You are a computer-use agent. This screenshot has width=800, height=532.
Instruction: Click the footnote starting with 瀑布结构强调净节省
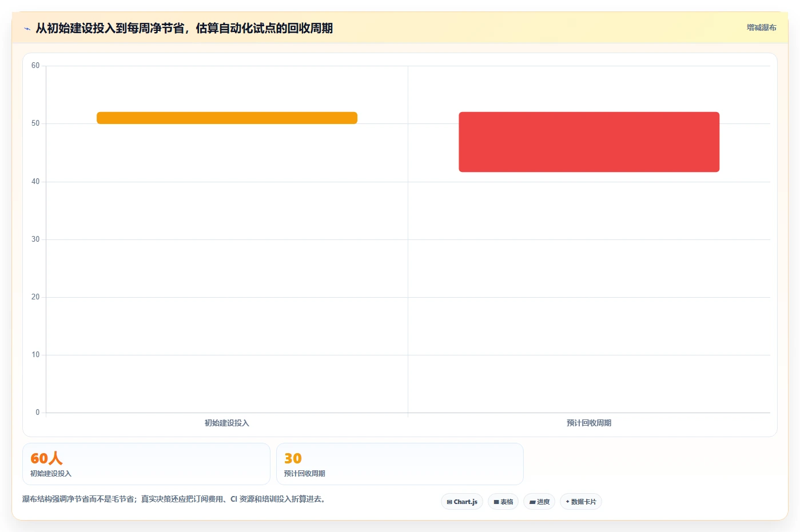pyautogui.click(x=174, y=499)
